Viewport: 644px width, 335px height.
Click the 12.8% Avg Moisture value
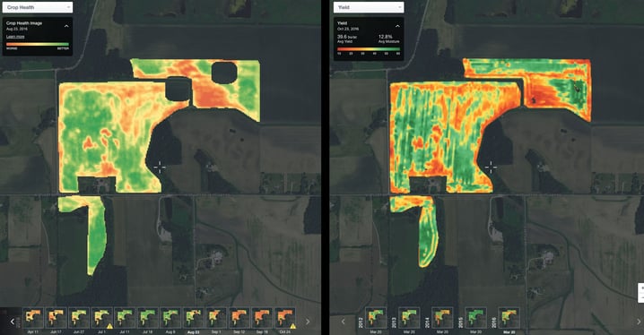pyautogui.click(x=386, y=37)
